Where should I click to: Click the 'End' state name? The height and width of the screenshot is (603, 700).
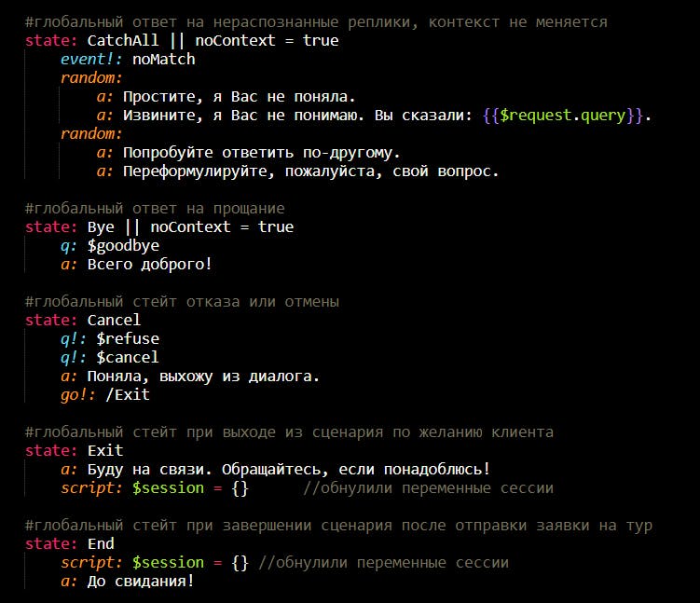[101, 544]
